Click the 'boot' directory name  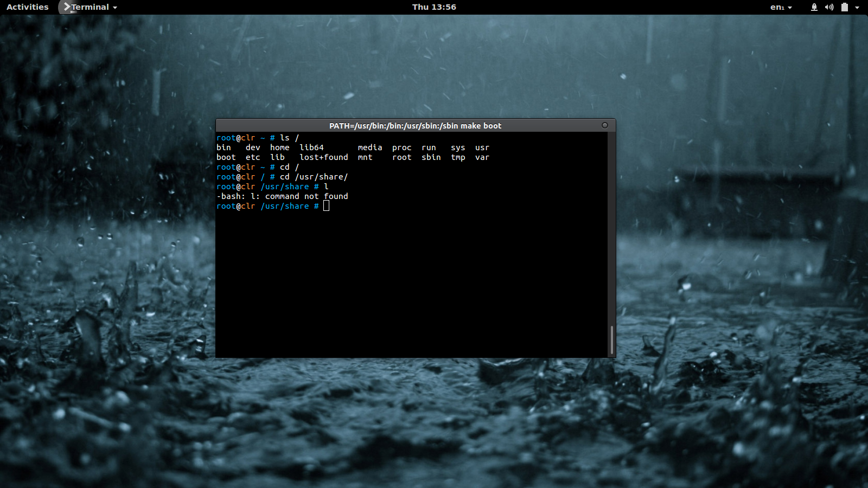coord(226,157)
